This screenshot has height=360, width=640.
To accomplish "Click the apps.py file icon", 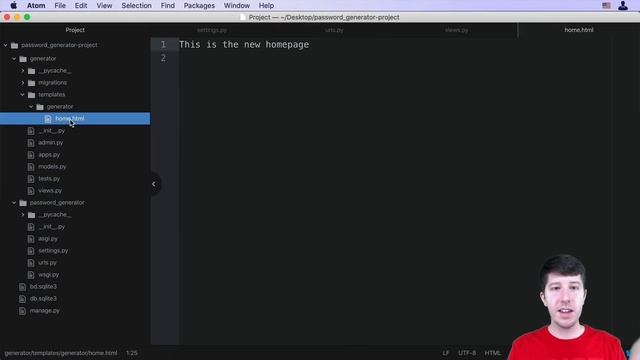I will (x=31, y=155).
